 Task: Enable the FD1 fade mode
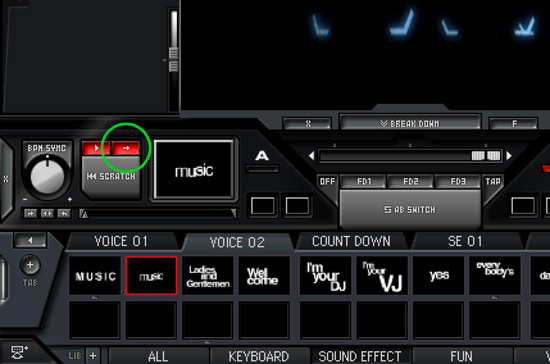364,181
